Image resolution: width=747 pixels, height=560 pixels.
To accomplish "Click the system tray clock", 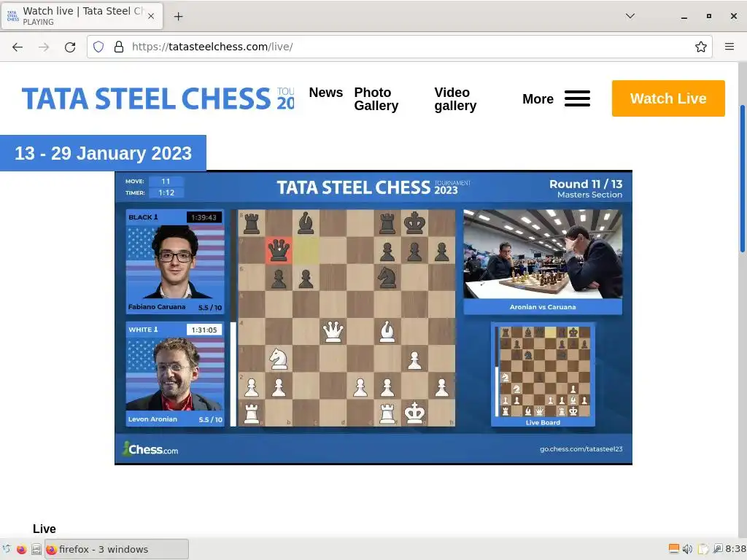I will click(x=735, y=549).
